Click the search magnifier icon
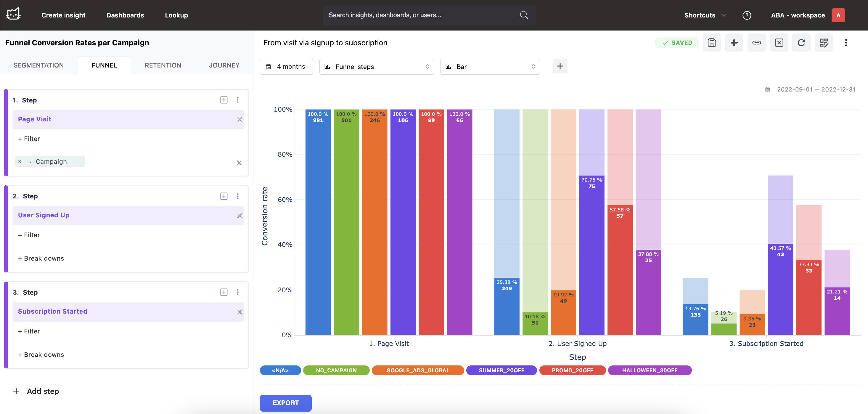The height and width of the screenshot is (414, 868). tap(524, 15)
